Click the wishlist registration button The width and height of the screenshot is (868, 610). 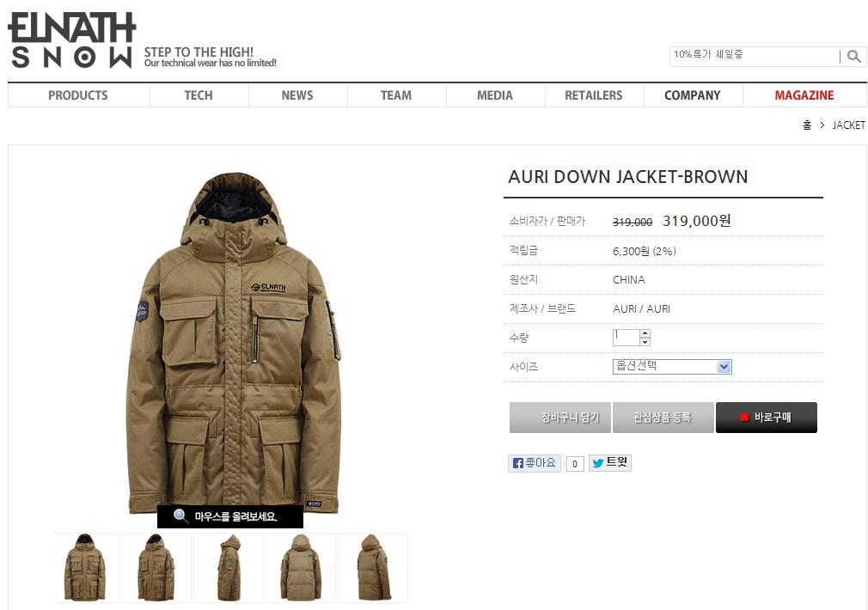[663, 418]
